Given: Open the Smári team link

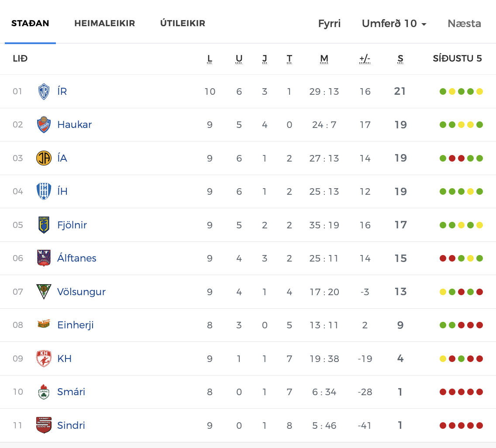Looking at the screenshot, I should point(71,392).
